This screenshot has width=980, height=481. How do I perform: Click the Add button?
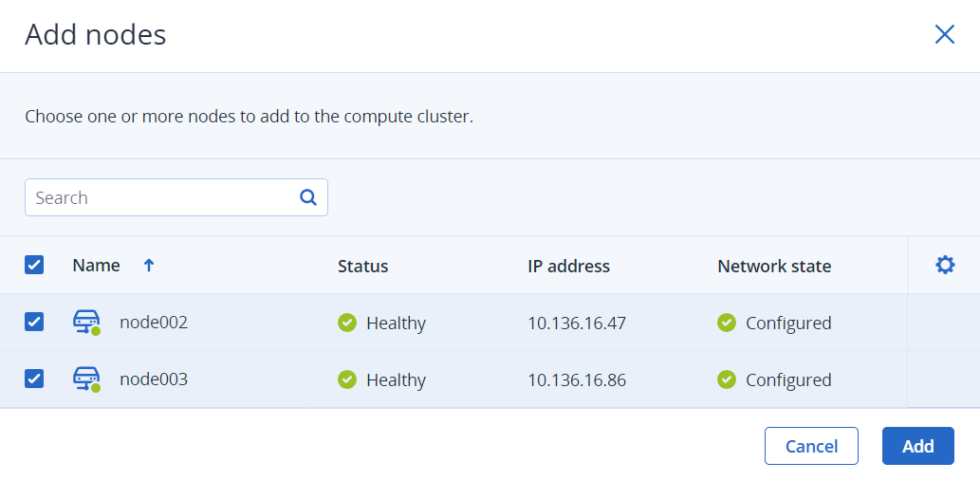pyautogui.click(x=918, y=446)
